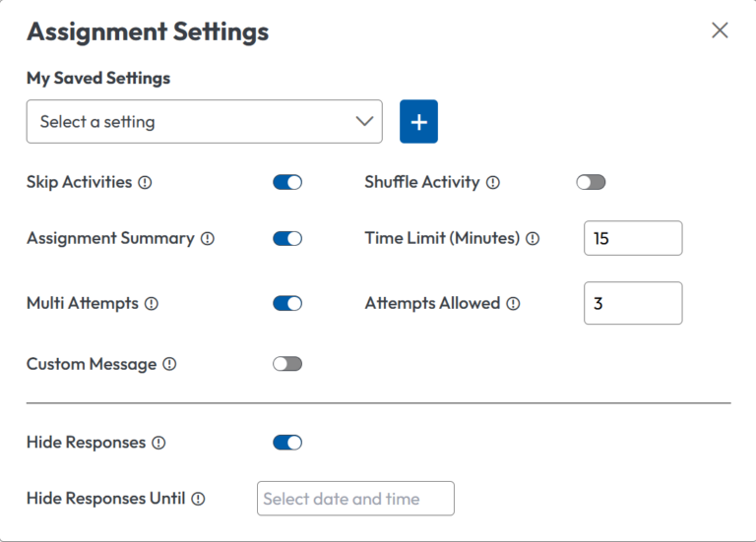Open the Select date and time field
Image resolution: width=756 pixels, height=542 pixels.
(355, 499)
